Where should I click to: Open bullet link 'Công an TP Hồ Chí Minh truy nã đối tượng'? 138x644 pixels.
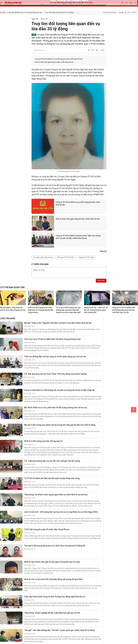[x=59, y=59]
